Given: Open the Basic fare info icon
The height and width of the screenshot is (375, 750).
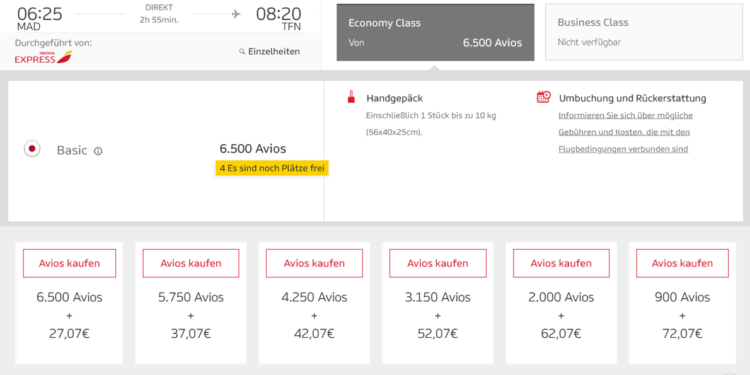Looking at the screenshot, I should pyautogui.click(x=98, y=151).
